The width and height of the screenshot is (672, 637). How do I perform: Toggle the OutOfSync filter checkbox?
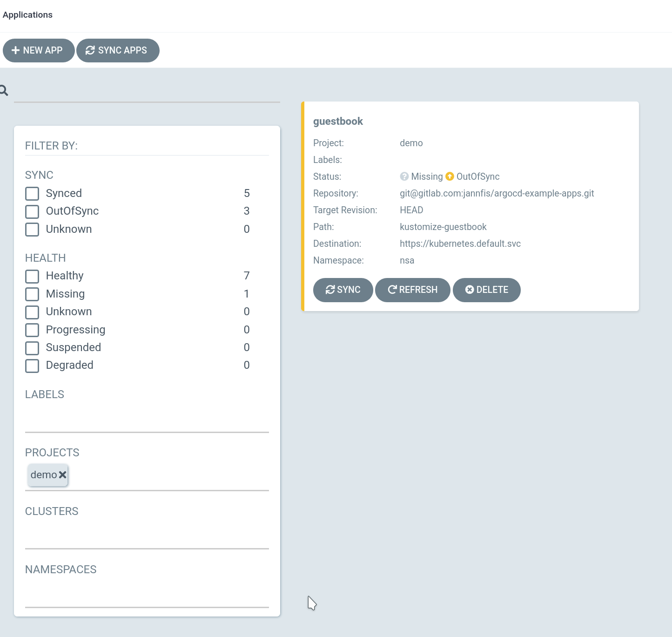[x=32, y=211]
